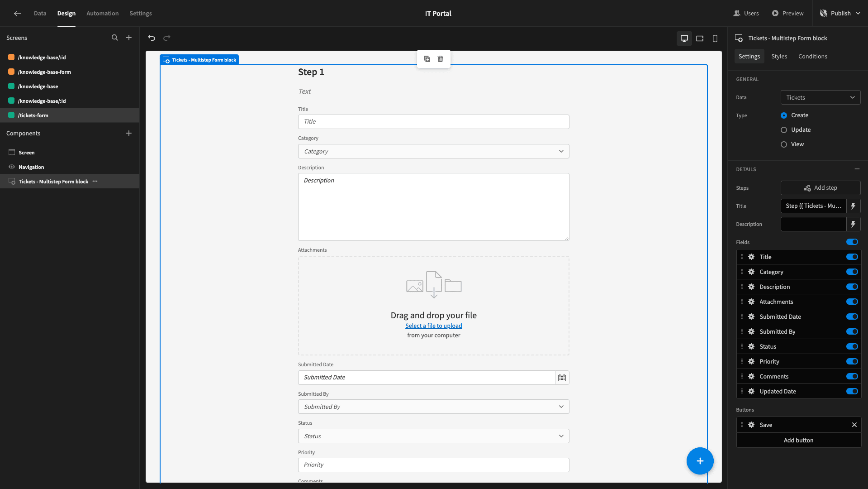Open settings gear for Priority field
The width and height of the screenshot is (868, 489).
[751, 361]
